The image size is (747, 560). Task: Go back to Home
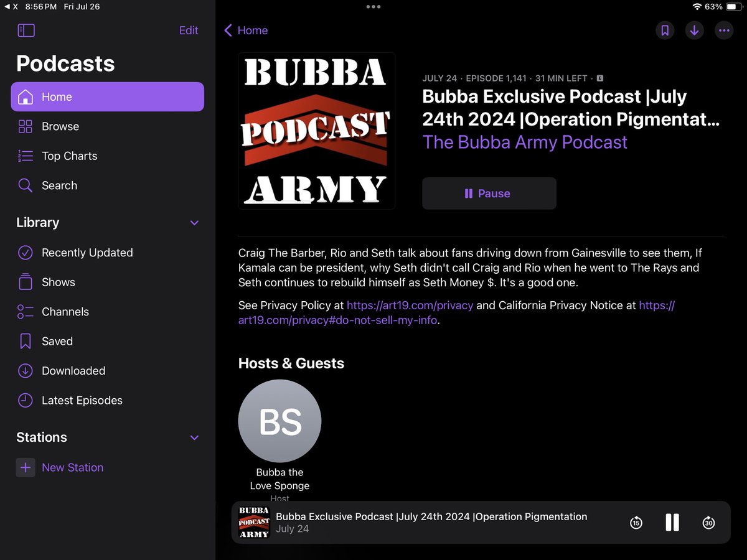(x=246, y=30)
